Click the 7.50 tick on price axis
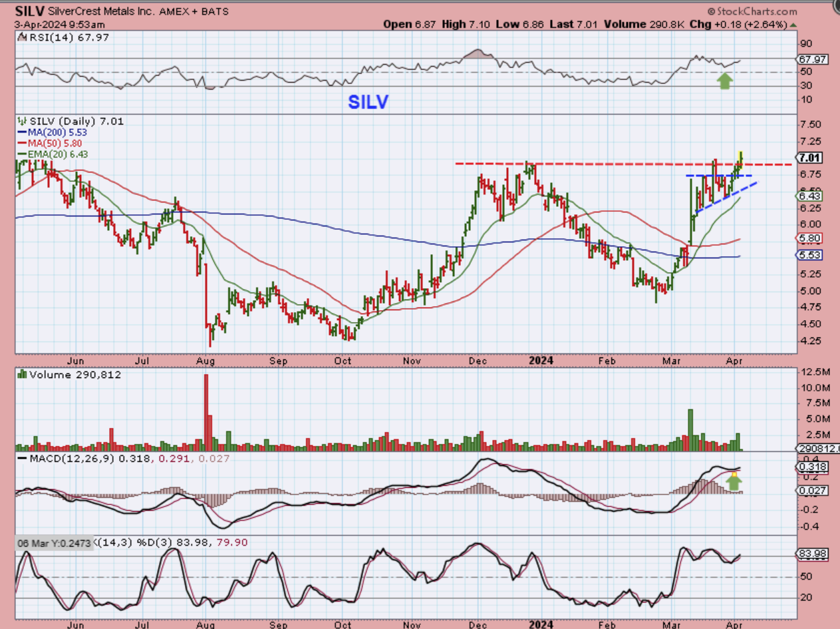 tap(810, 125)
